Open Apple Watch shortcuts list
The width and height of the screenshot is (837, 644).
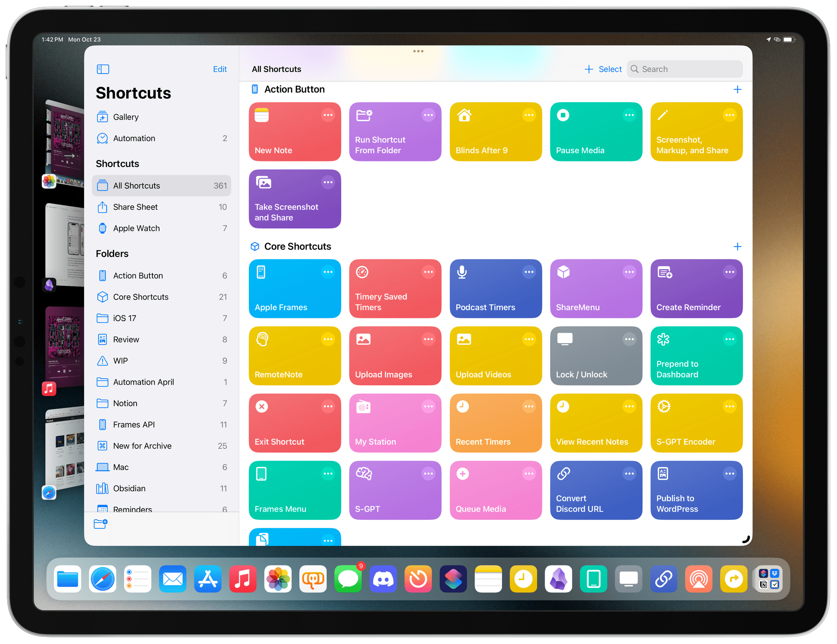tap(161, 228)
